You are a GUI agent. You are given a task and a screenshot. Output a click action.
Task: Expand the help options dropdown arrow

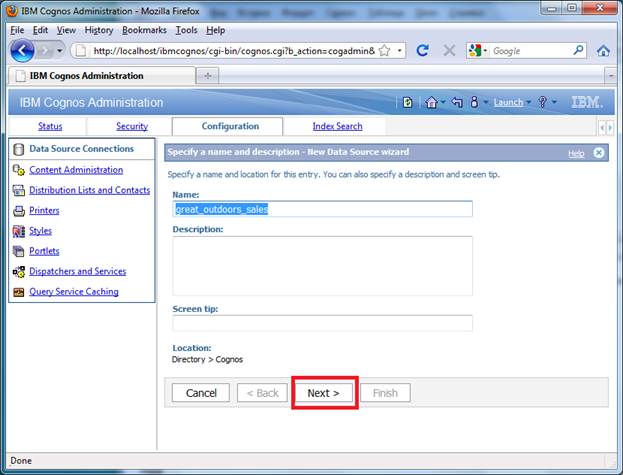(554, 102)
